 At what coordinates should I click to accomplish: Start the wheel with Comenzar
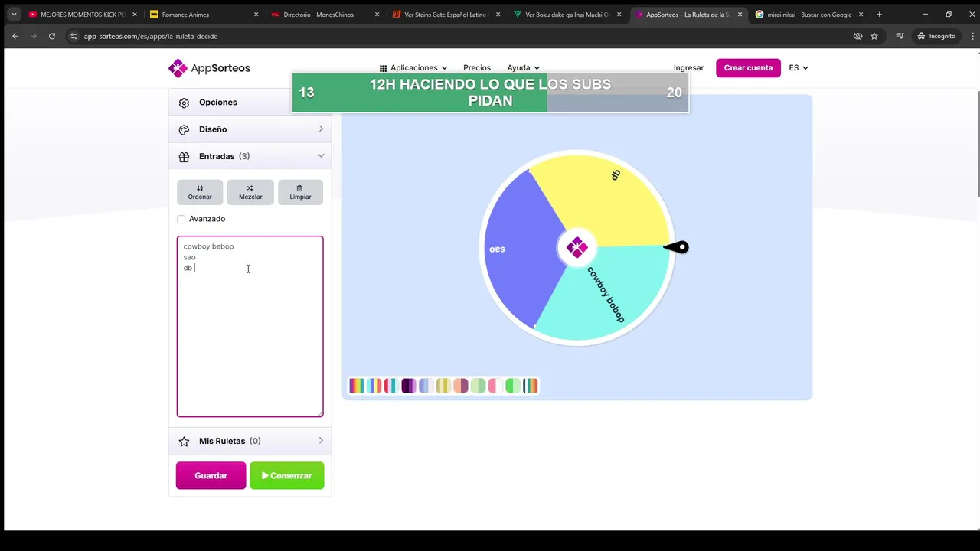(286, 476)
